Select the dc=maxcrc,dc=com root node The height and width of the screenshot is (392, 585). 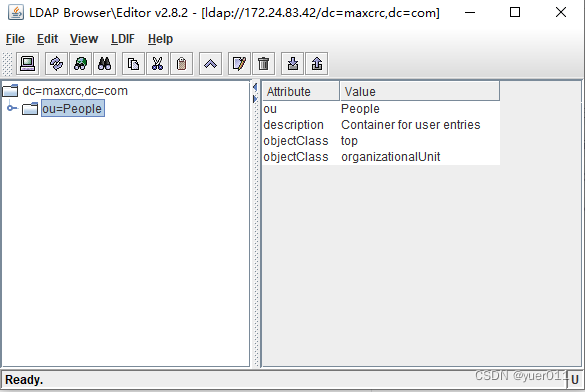click(x=75, y=91)
